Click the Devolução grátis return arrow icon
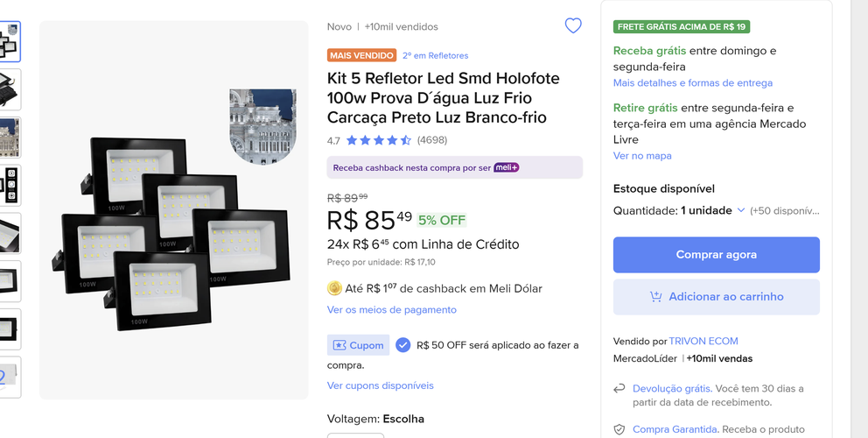Image resolution: width=868 pixels, height=438 pixels. 619,389
